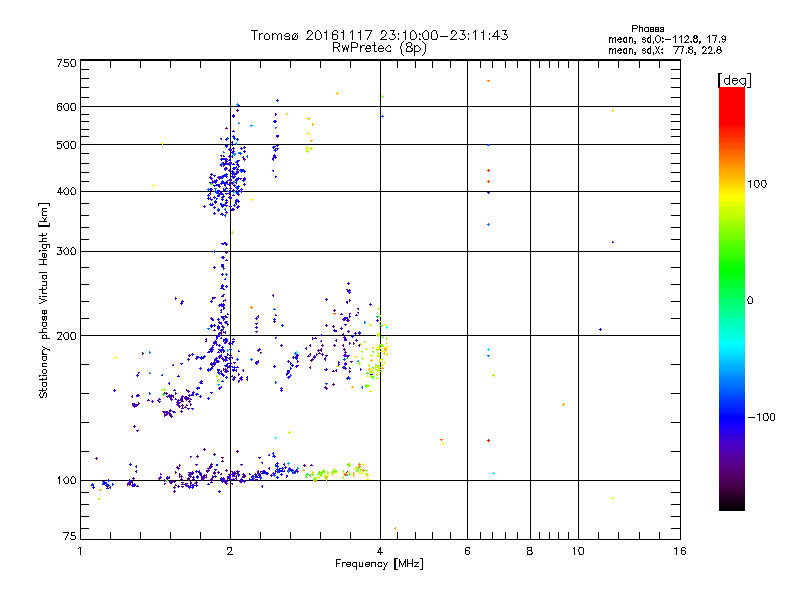Click the y-axis '100' tick label
800x600 pixels.
click(66, 481)
